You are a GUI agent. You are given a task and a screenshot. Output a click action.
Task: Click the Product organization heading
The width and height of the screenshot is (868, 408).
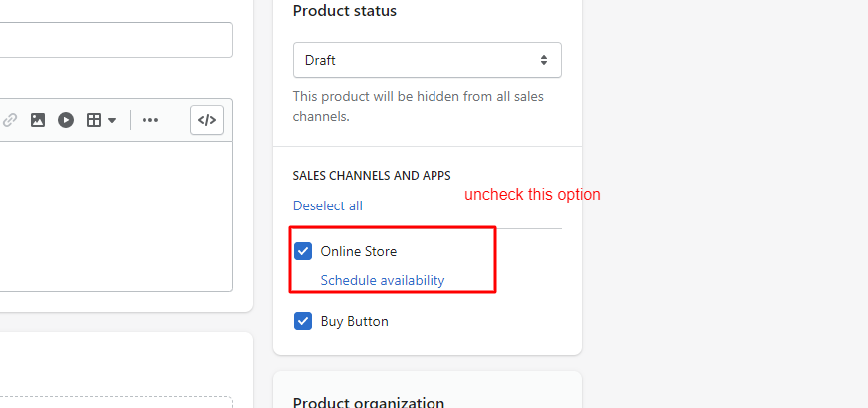[x=368, y=402]
